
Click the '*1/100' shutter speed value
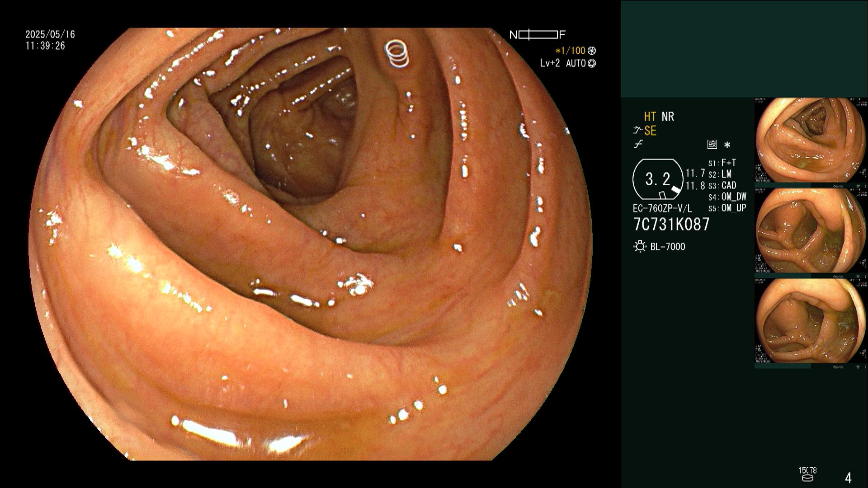(x=571, y=51)
